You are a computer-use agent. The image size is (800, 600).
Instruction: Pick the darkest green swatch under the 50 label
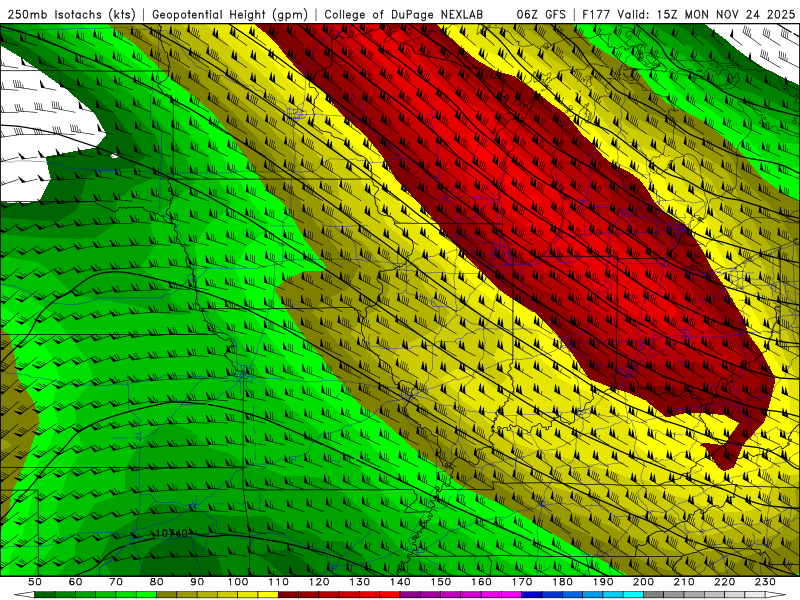(45, 595)
